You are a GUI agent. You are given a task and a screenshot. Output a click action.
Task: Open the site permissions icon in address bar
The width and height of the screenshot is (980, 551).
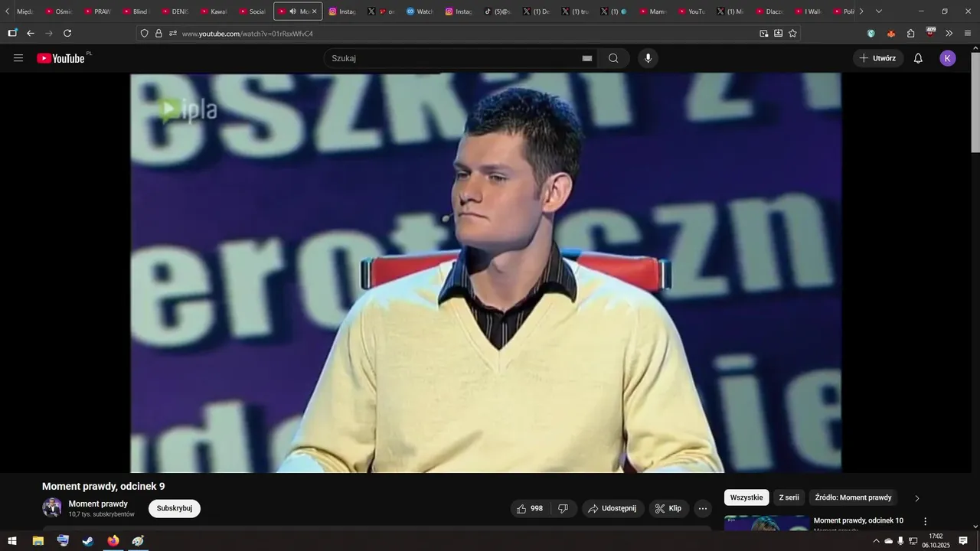[173, 33]
